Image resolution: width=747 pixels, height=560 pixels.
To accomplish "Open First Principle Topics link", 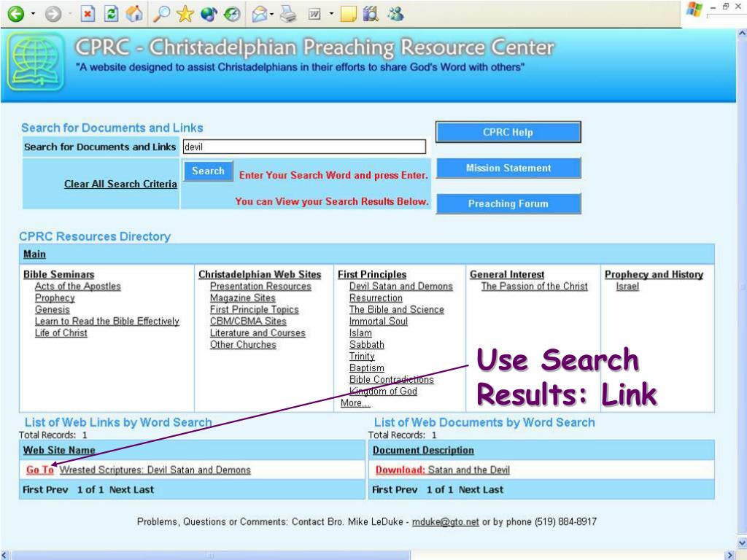I will coord(255,309).
